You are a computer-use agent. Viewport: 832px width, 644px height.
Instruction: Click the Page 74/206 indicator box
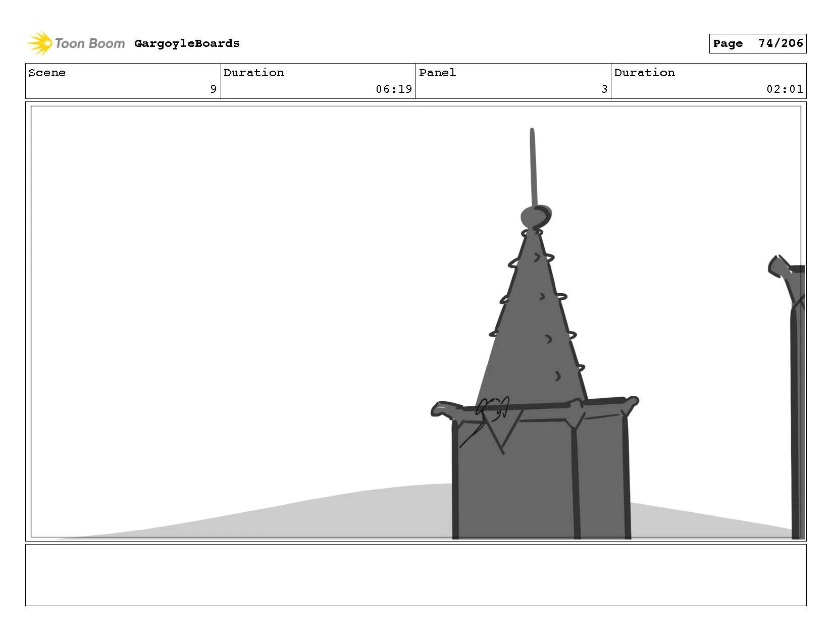[x=757, y=43]
